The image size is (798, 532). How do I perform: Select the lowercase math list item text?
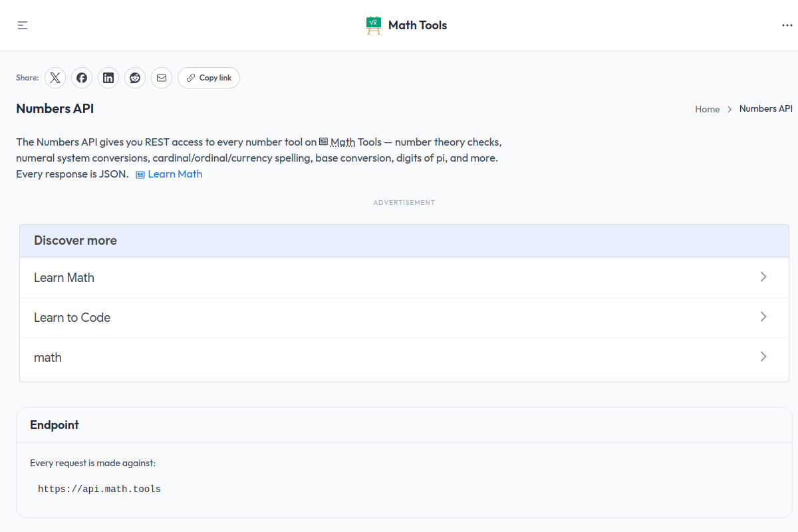[48, 358]
